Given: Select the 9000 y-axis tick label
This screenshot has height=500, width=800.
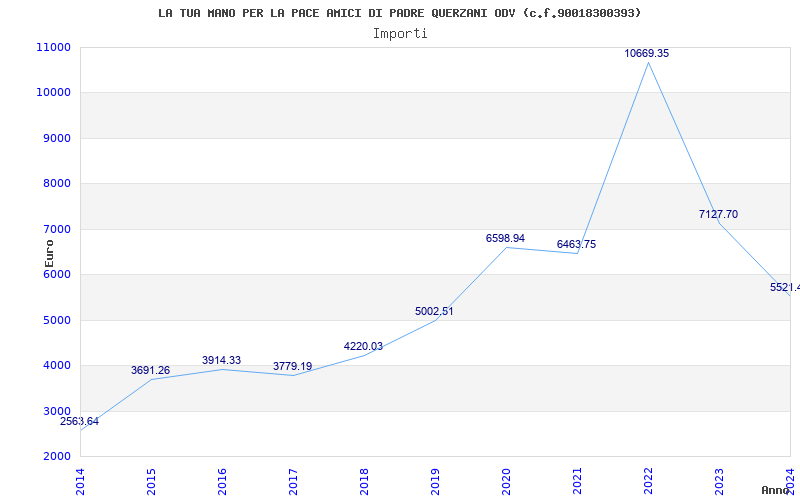Looking at the screenshot, I should pos(56,138).
